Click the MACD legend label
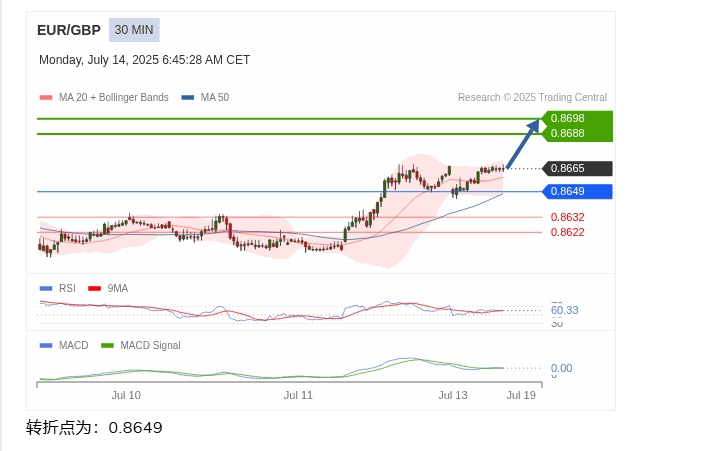725x451 pixels. point(74,346)
